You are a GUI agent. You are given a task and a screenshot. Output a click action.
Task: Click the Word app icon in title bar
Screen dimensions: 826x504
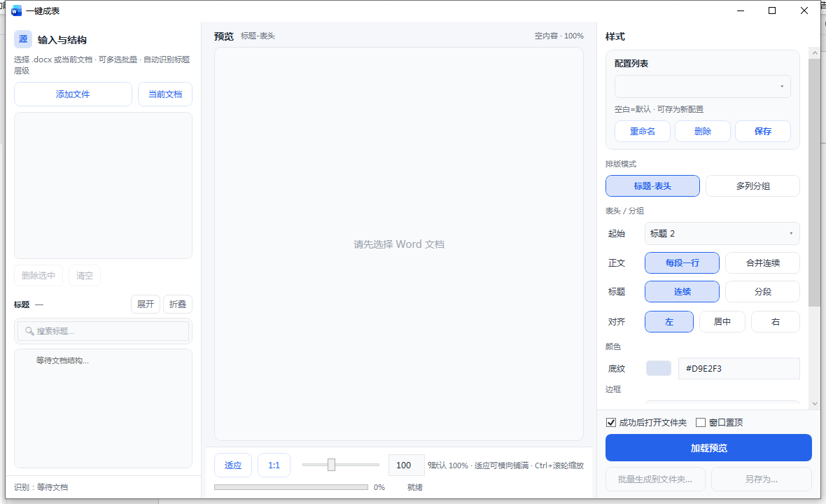coord(16,10)
